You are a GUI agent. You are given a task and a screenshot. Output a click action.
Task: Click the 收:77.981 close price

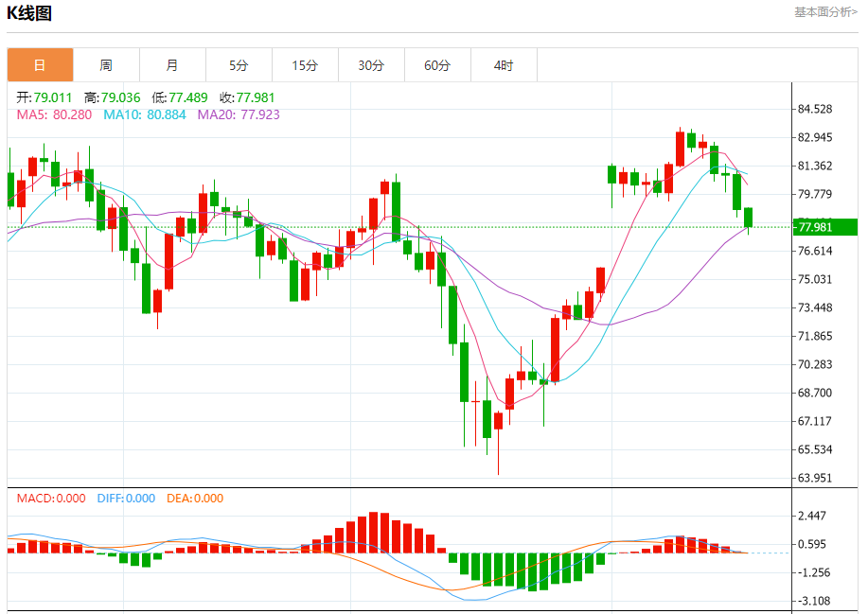pos(247,97)
